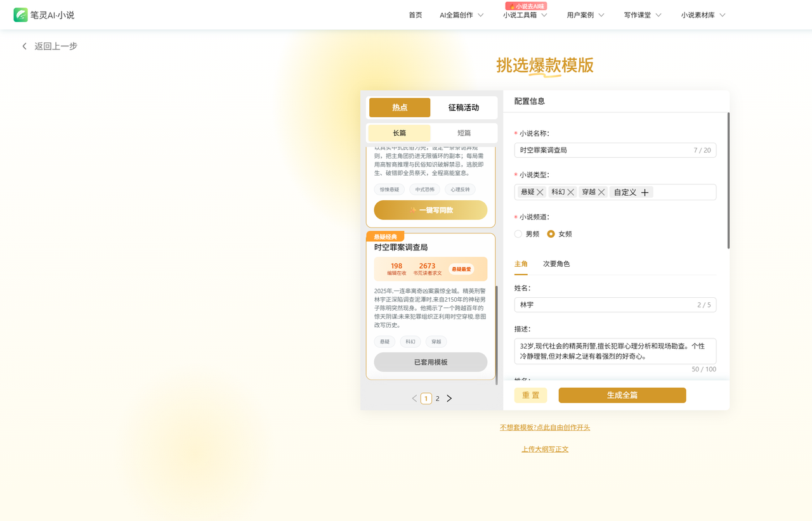
Task: Click the 一键写同款 button
Action: [x=431, y=210]
